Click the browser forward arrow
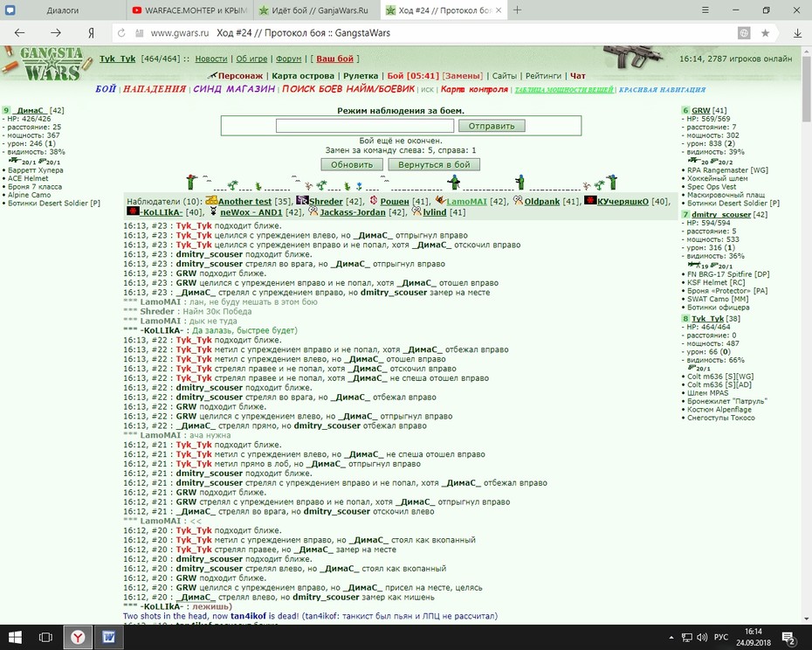The width and height of the screenshot is (812, 650). click(x=55, y=32)
